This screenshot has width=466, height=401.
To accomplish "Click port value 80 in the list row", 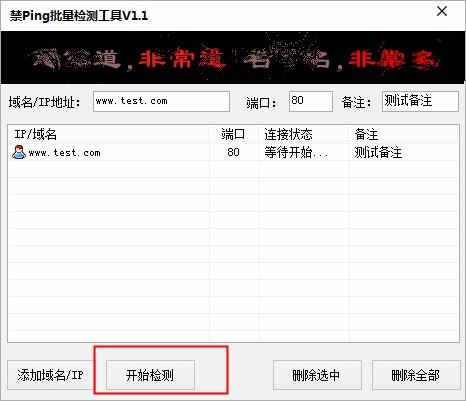I will (233, 152).
